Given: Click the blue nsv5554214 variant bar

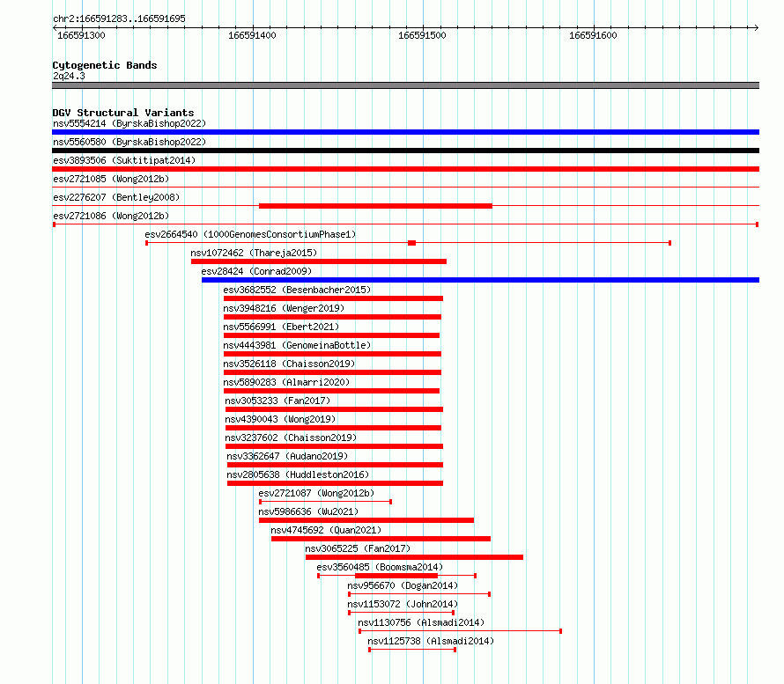Looking at the screenshot, I should point(405,132).
